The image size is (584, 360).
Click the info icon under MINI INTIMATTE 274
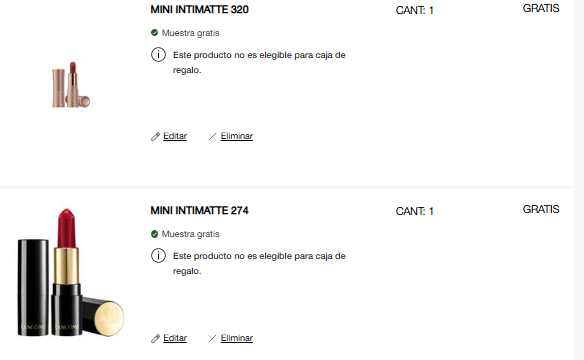point(158,256)
